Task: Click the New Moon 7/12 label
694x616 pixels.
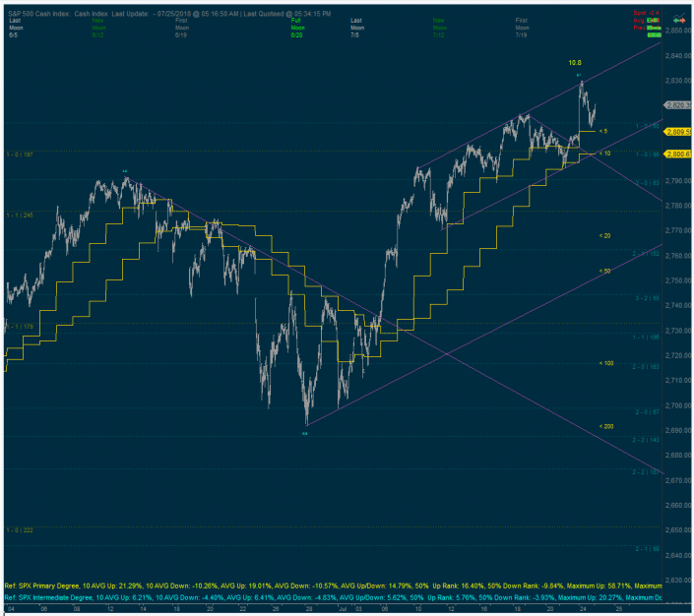Action: 439,28
